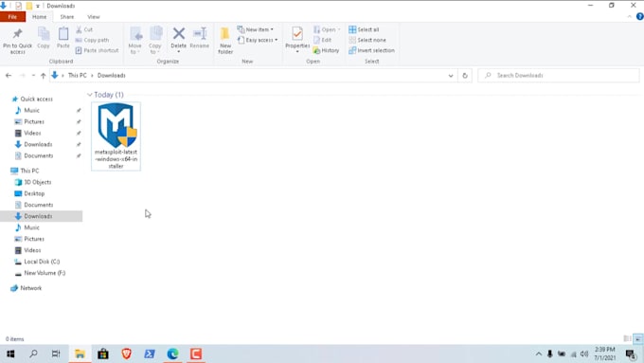Click the Properties checkmark icon

tap(297, 34)
